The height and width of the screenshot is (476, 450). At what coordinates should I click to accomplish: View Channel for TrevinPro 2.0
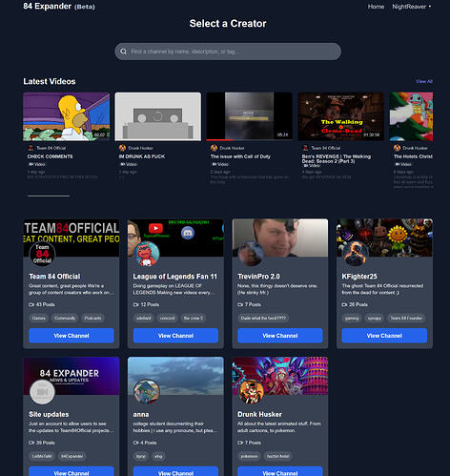(280, 336)
